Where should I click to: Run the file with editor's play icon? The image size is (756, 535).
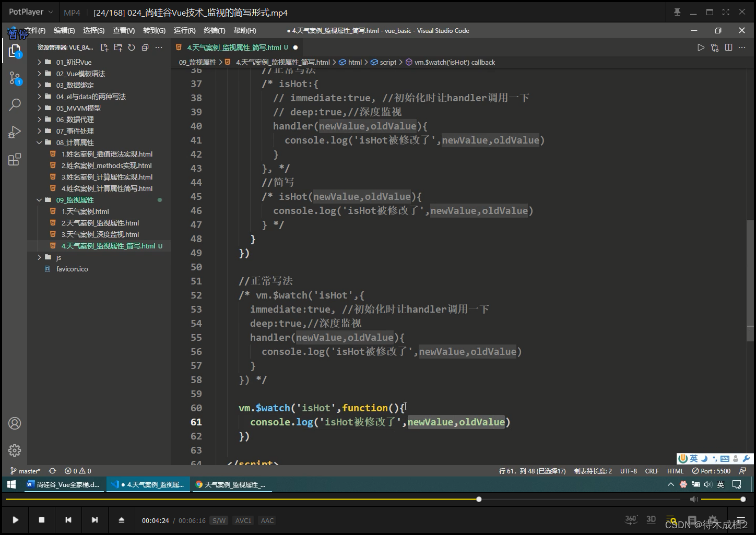click(x=701, y=47)
